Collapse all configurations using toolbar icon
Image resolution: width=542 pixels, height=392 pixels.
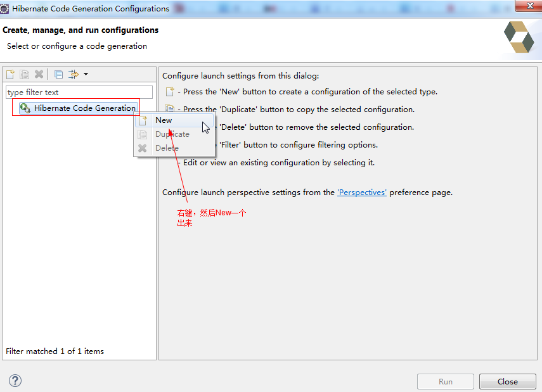[x=59, y=74]
